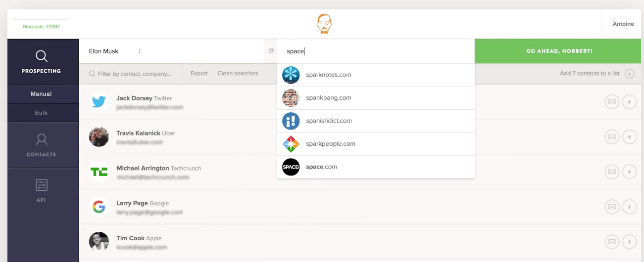Click the plus icon in Michael Arrington row

629,172
